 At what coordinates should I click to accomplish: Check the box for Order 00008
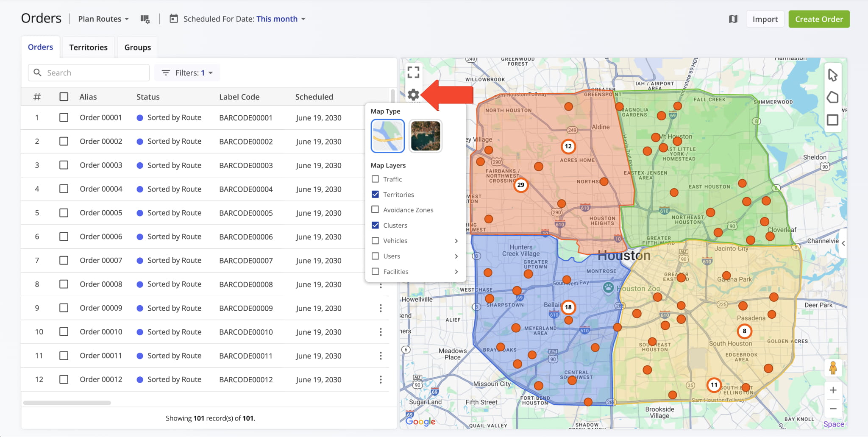point(64,284)
